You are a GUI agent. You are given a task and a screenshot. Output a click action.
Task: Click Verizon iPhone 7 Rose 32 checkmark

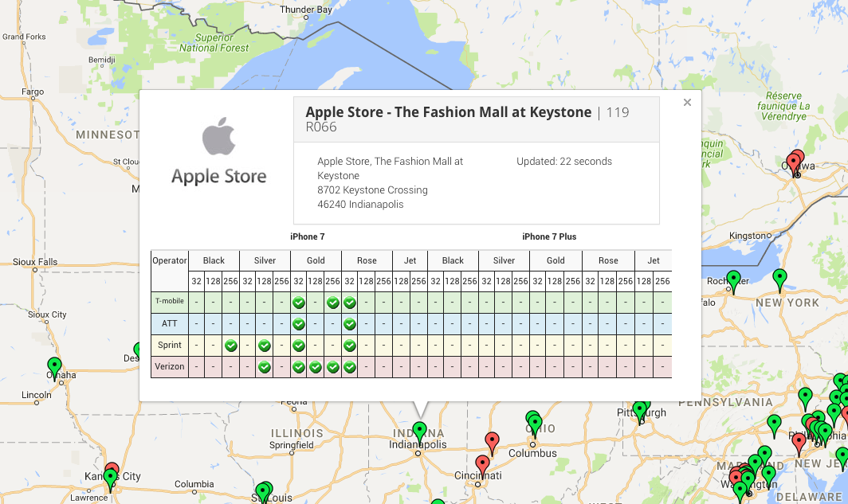(350, 367)
